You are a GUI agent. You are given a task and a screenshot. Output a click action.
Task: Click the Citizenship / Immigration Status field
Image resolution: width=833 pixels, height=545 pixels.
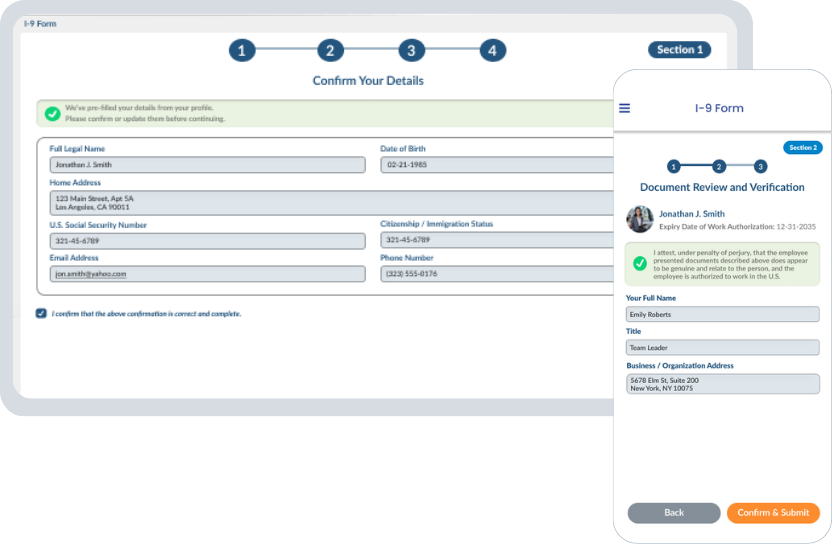[x=497, y=240]
